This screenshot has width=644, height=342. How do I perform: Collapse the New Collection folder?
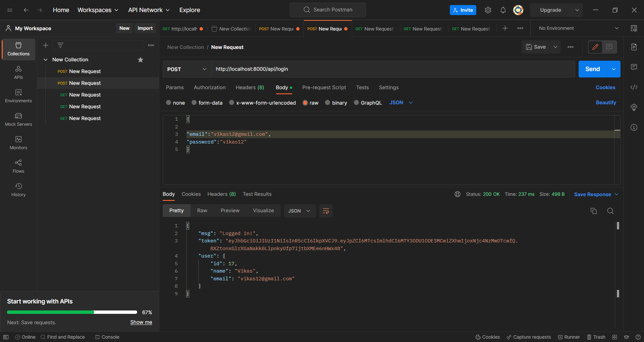click(x=46, y=59)
